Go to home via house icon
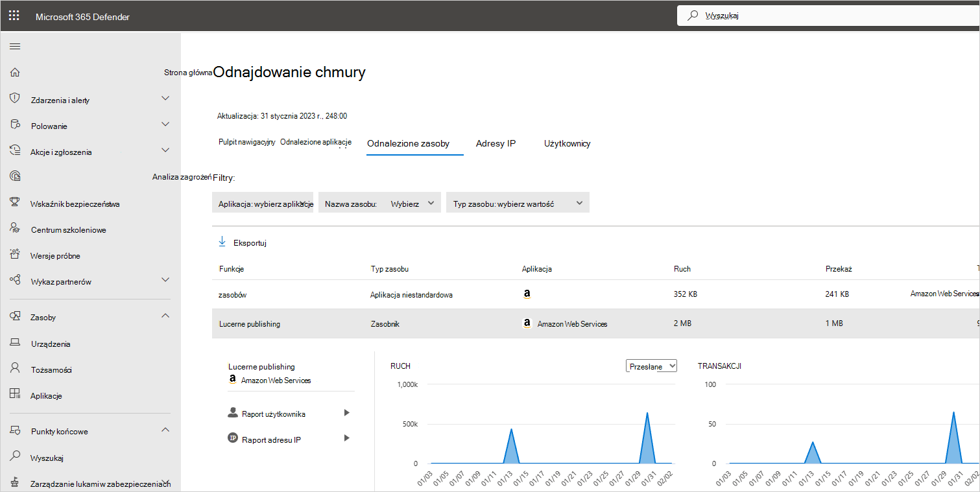Viewport: 980px width, 492px height. [x=15, y=72]
